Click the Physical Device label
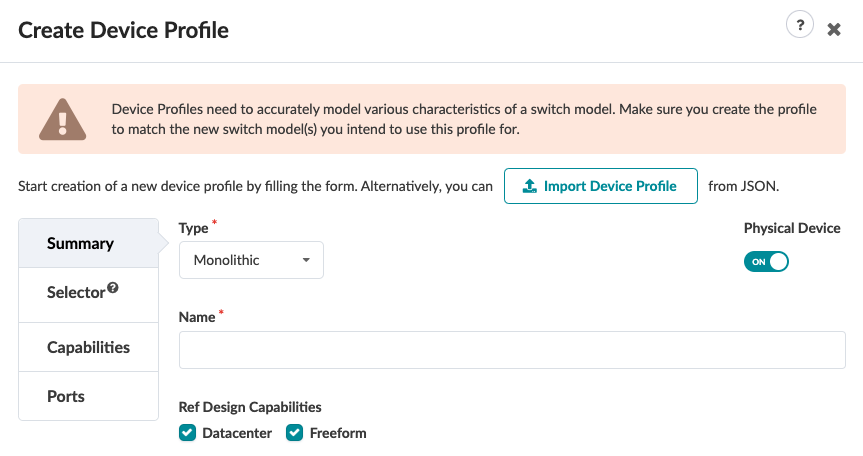 point(792,228)
